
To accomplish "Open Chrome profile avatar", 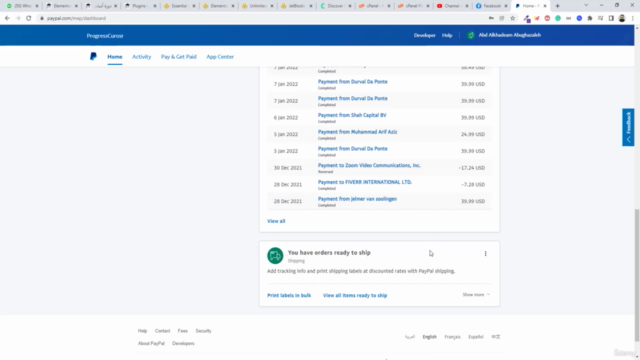I will coord(622,18).
